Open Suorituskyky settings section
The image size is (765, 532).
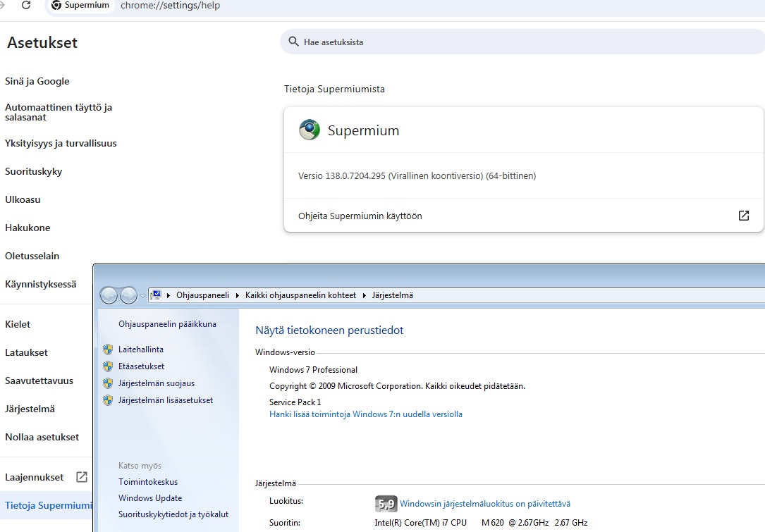pyautogui.click(x=34, y=172)
